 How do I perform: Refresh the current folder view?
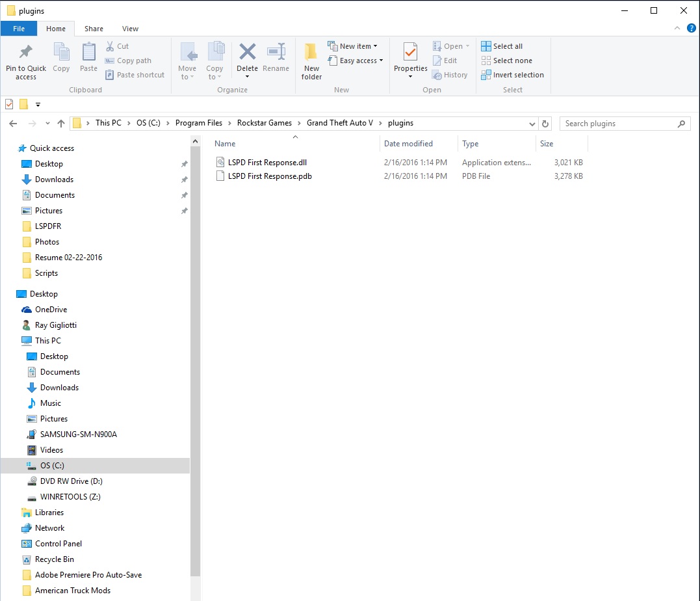(x=545, y=124)
